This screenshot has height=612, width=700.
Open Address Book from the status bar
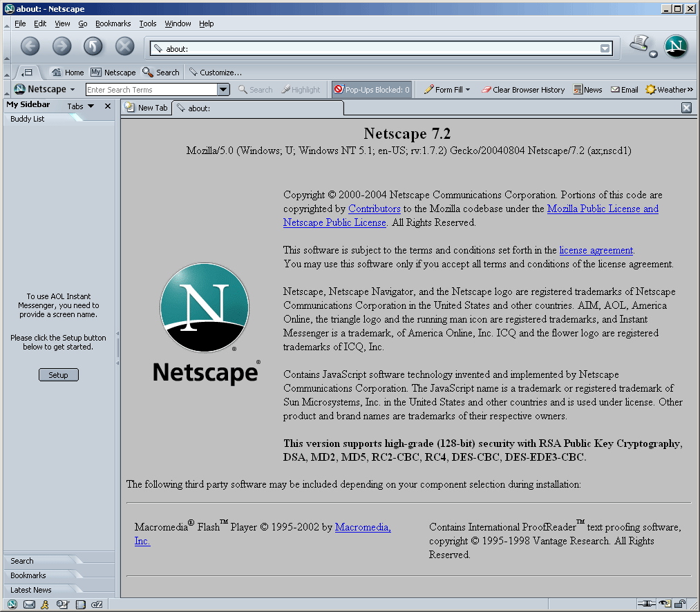pyautogui.click(x=80, y=604)
